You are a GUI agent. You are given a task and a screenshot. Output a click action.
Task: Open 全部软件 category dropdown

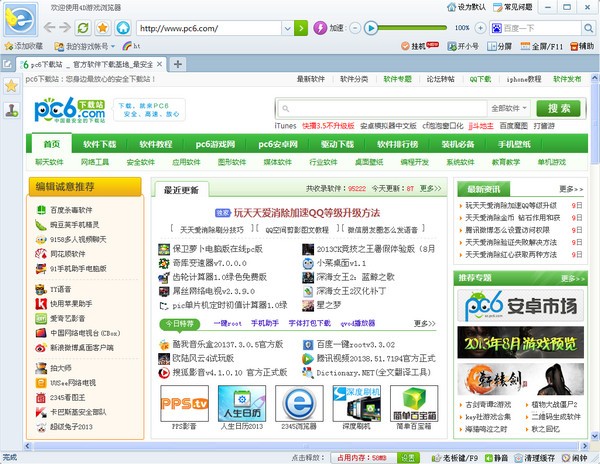click(509, 108)
